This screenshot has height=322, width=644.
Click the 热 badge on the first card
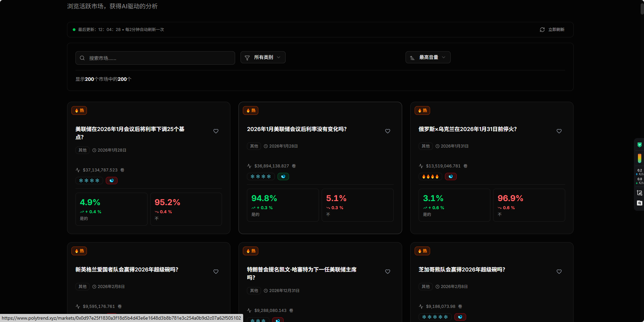[79, 110]
